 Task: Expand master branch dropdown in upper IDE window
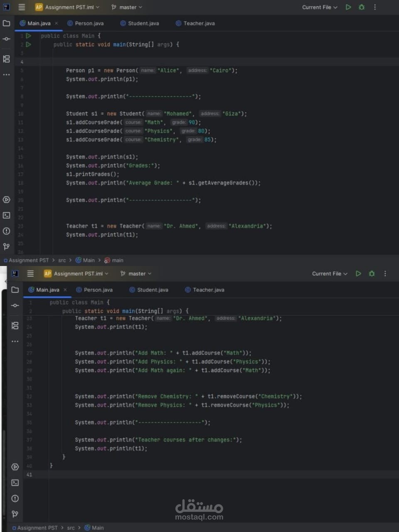[127, 7]
